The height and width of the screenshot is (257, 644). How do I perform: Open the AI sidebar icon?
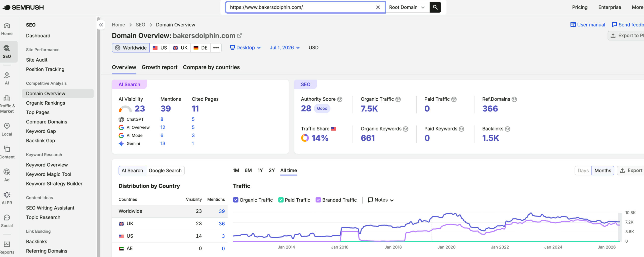7,78
